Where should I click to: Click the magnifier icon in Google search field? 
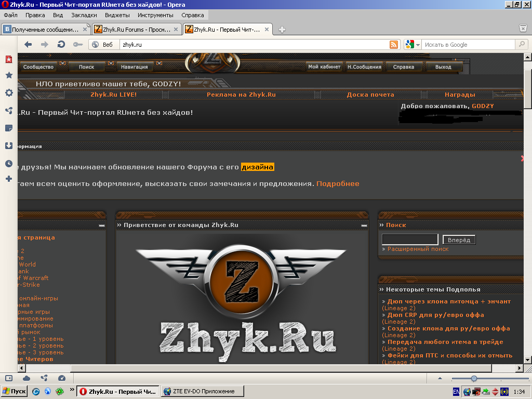click(x=522, y=45)
